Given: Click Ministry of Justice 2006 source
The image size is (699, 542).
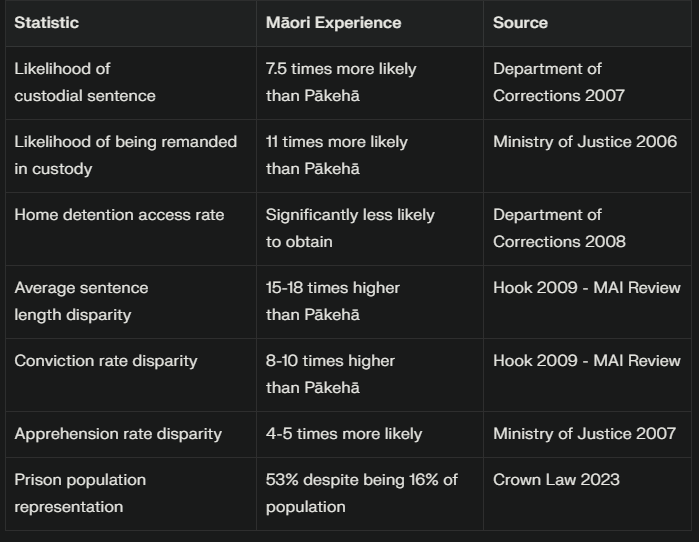Looking at the screenshot, I should tap(584, 142).
